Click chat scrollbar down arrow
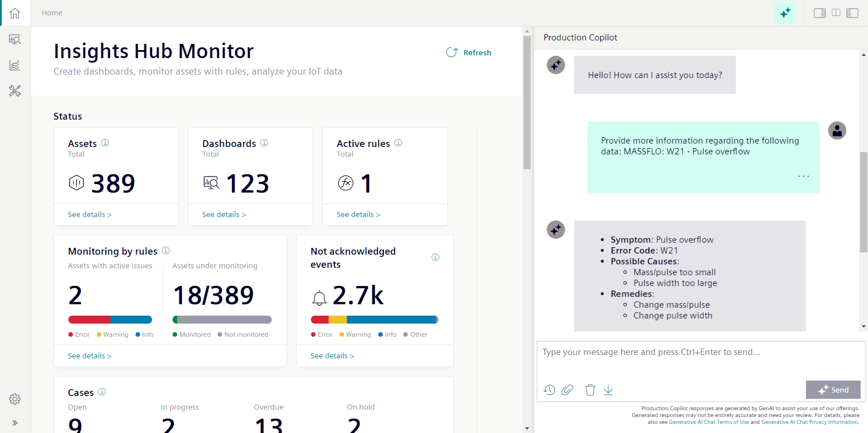This screenshot has height=433, width=868. (863, 326)
